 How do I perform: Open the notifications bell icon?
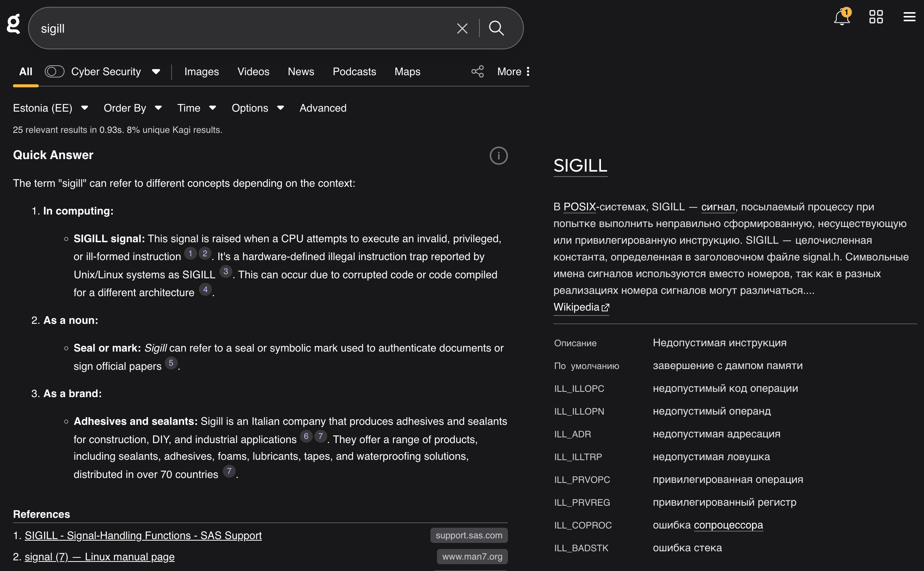pos(842,17)
